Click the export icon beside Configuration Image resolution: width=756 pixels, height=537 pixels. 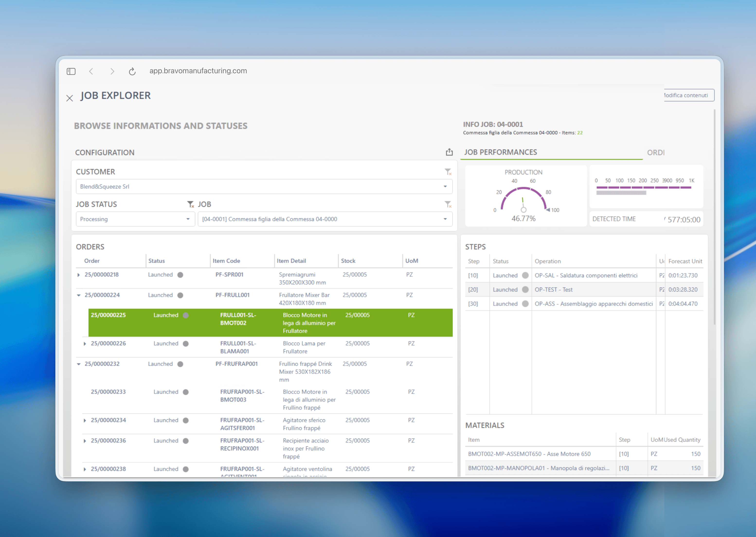pyautogui.click(x=449, y=152)
